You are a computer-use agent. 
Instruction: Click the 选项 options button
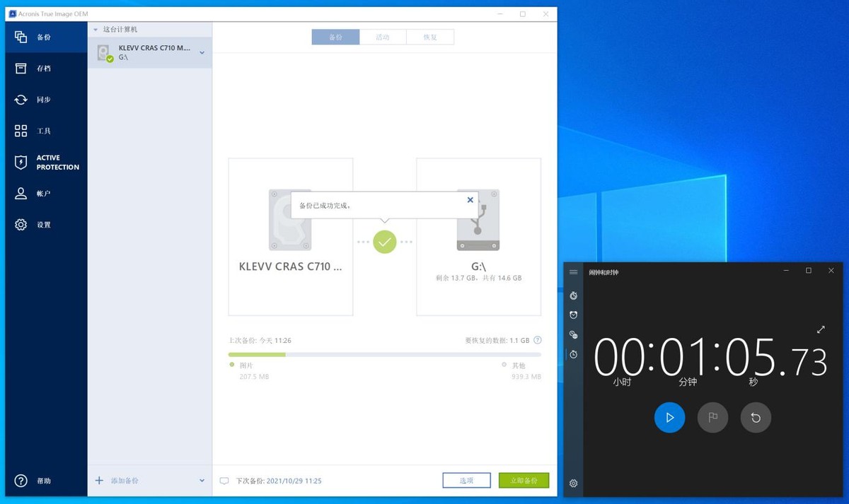click(x=466, y=481)
